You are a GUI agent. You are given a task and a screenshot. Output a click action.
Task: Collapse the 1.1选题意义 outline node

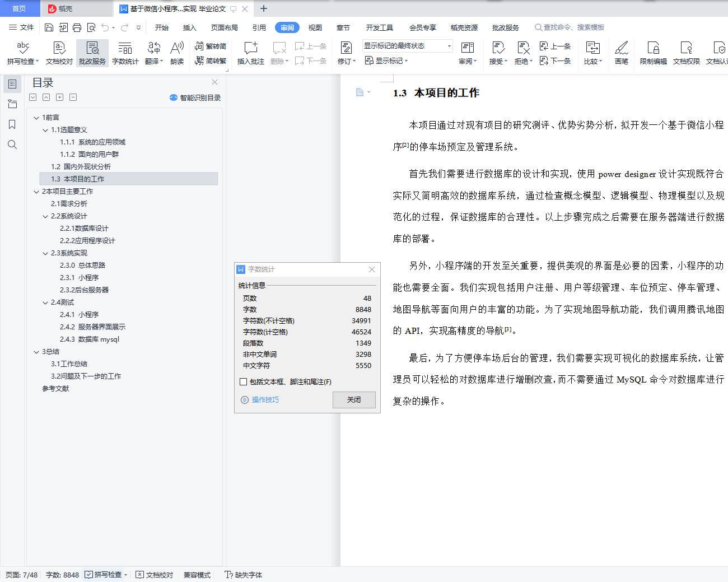45,130
